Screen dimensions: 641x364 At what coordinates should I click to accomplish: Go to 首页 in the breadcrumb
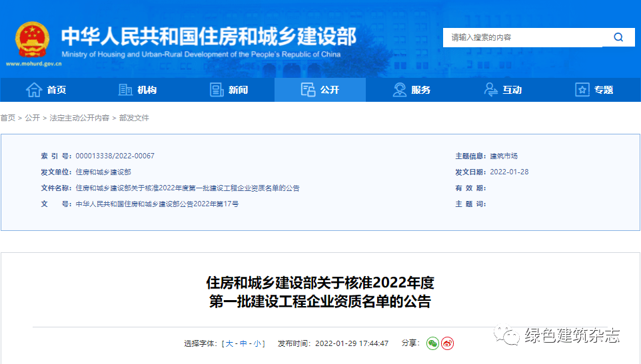[8, 118]
